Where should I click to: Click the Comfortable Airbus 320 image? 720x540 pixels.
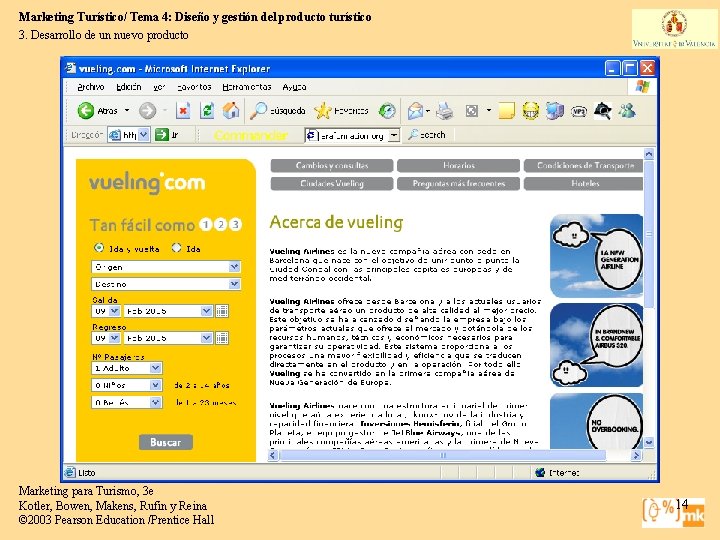(x=596, y=345)
